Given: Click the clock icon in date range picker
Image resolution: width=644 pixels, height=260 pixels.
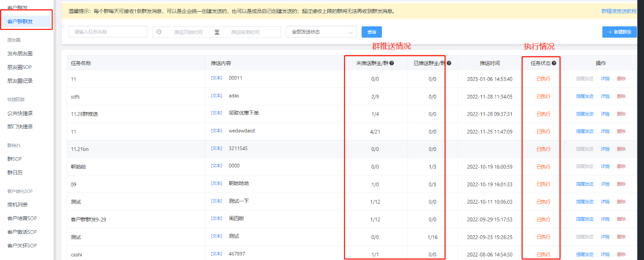Looking at the screenshot, I should tap(159, 32).
